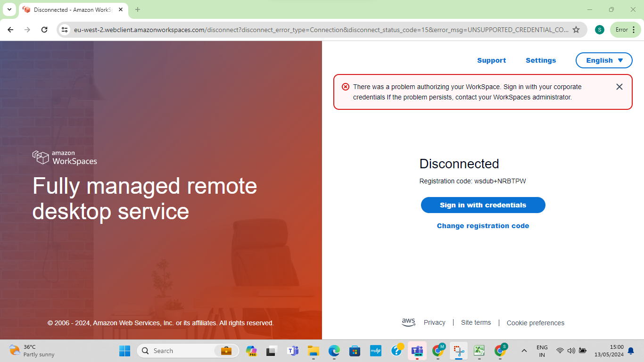Screen dimensions: 644x362
Task: Open Microsoft Teams purple taskbar icon
Action: click(x=293, y=351)
